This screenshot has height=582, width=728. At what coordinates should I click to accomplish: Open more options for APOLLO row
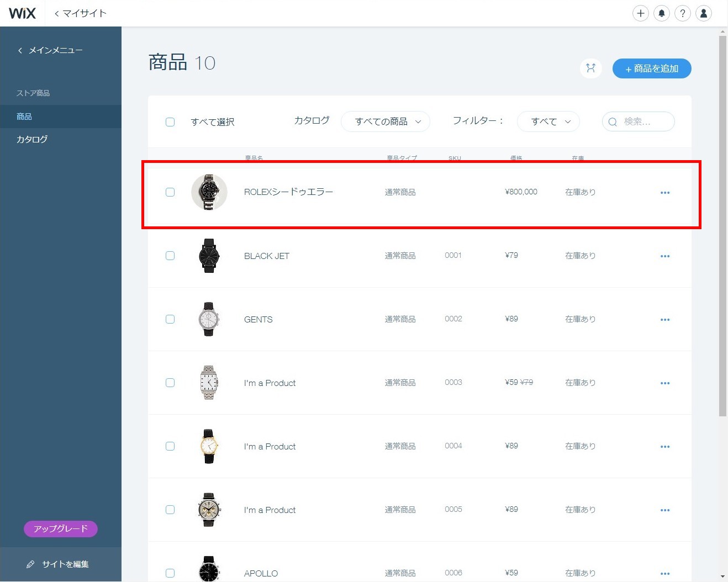coord(665,574)
